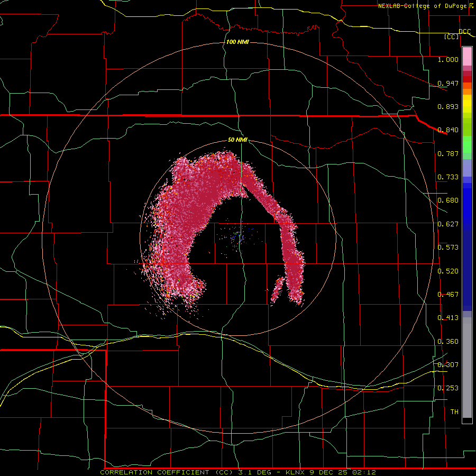The image size is (476, 476).
Task: Click the 0.893 scale value
Action: pos(448,106)
